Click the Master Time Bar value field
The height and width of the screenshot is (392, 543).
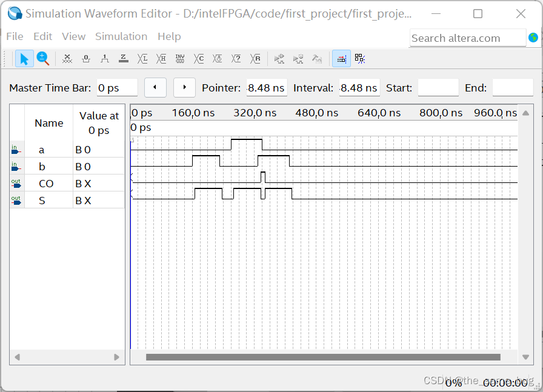[x=117, y=88]
